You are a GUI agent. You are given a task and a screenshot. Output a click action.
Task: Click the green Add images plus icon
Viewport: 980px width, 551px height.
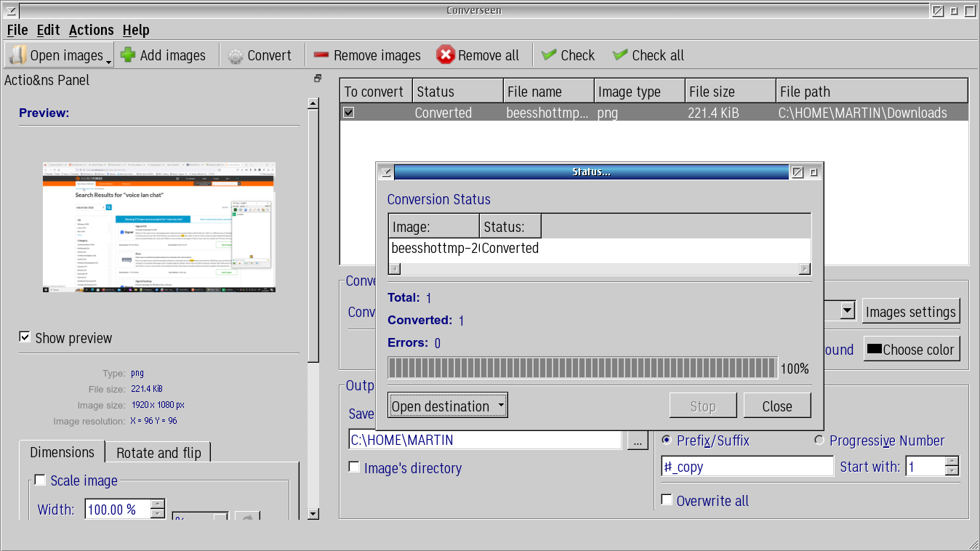[x=129, y=55]
